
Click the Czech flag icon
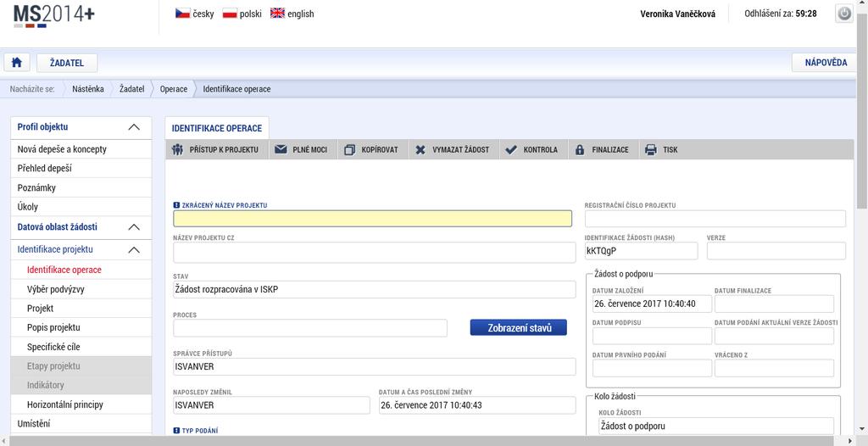point(183,14)
